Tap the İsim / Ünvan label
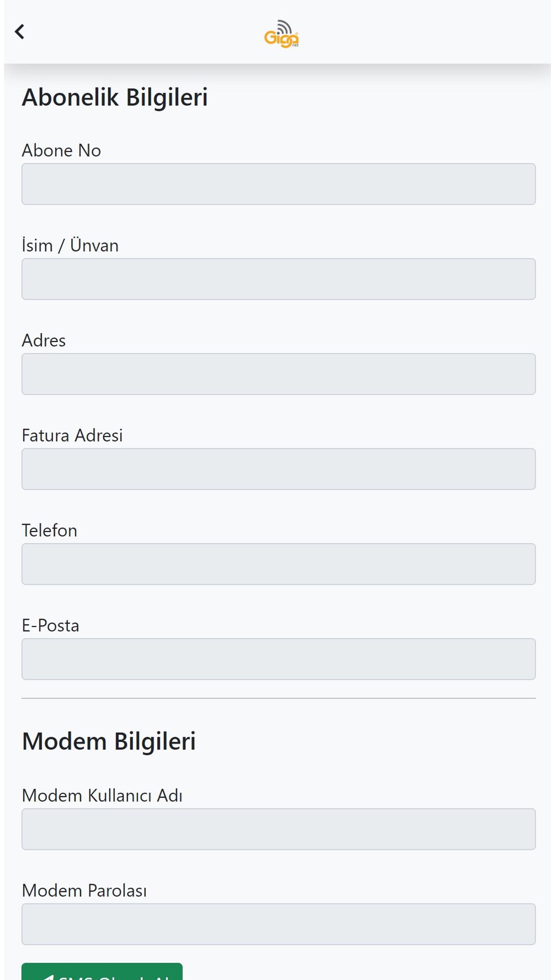551x980 pixels. click(x=70, y=245)
